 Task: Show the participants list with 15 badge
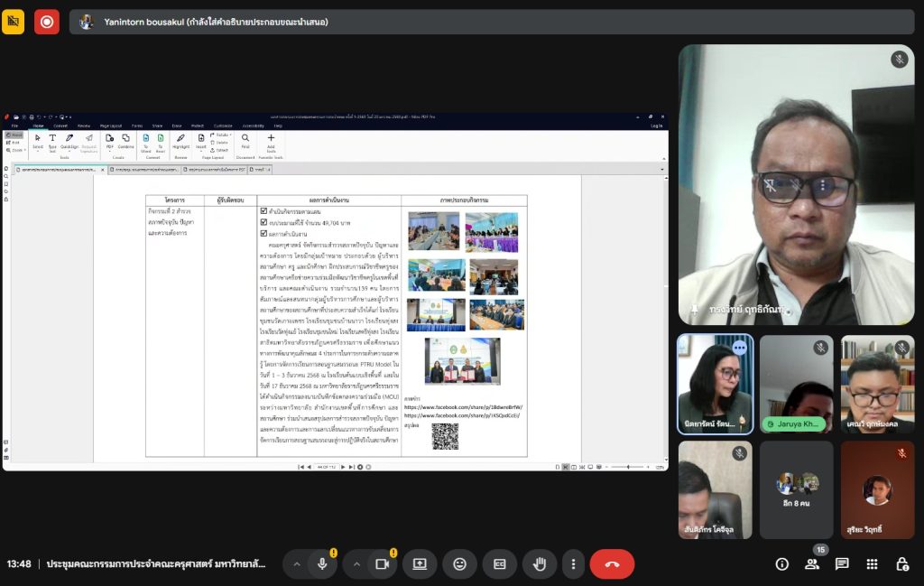click(x=812, y=564)
